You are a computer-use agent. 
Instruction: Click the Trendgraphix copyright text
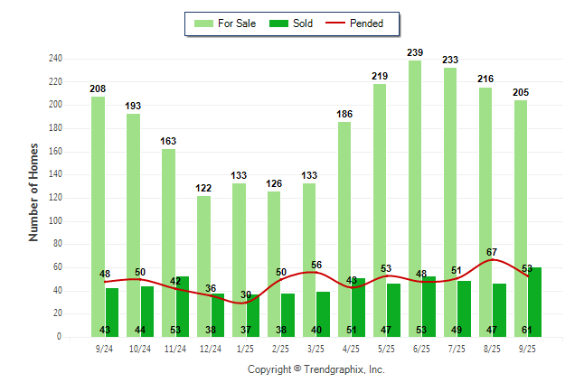coord(316,369)
